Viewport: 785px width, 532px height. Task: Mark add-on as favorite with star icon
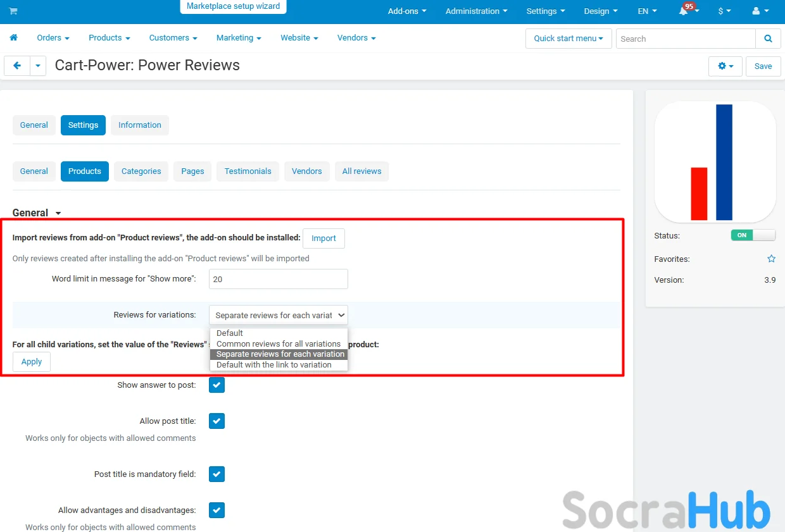pyautogui.click(x=771, y=259)
